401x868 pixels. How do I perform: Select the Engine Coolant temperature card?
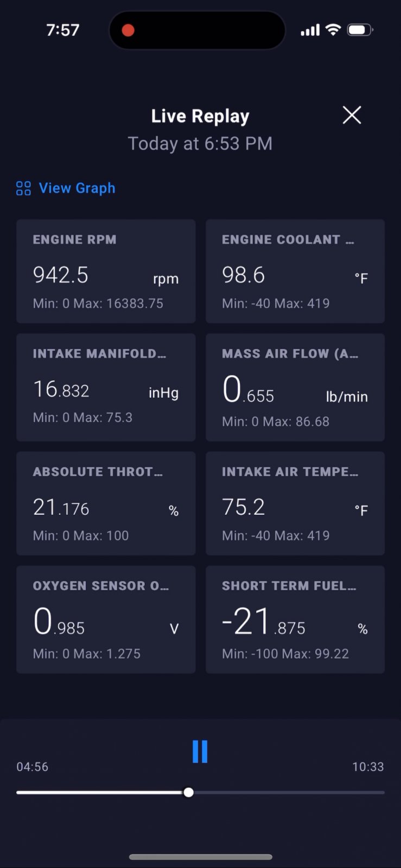point(295,271)
